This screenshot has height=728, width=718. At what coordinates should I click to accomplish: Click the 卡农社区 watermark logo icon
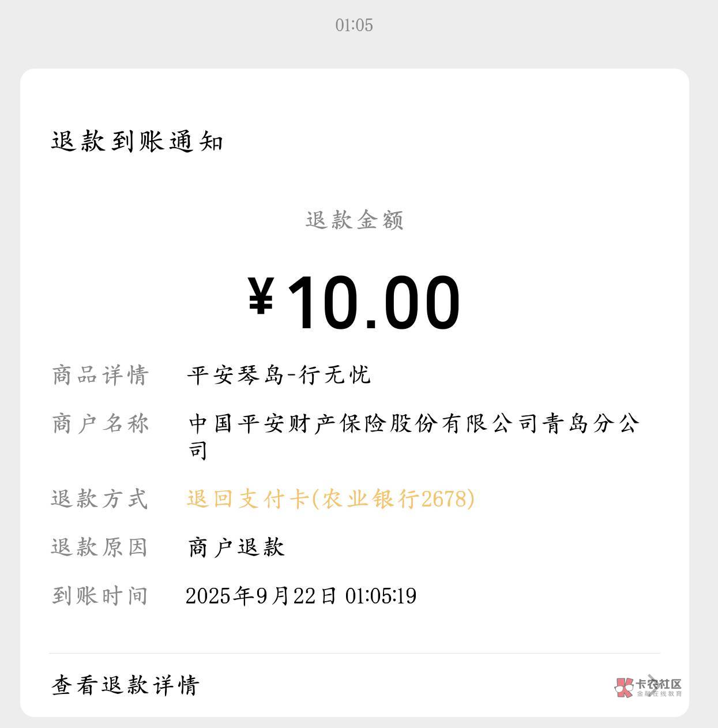tap(624, 686)
